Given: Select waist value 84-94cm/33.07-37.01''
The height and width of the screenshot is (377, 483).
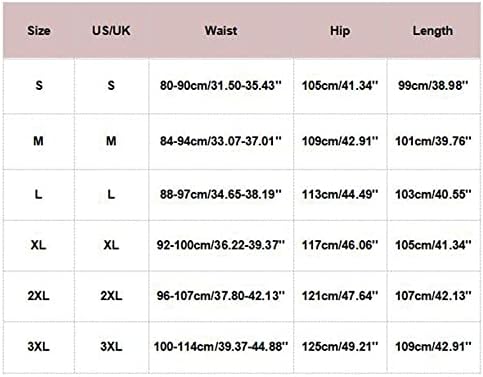Looking at the screenshot, I should point(221,141).
